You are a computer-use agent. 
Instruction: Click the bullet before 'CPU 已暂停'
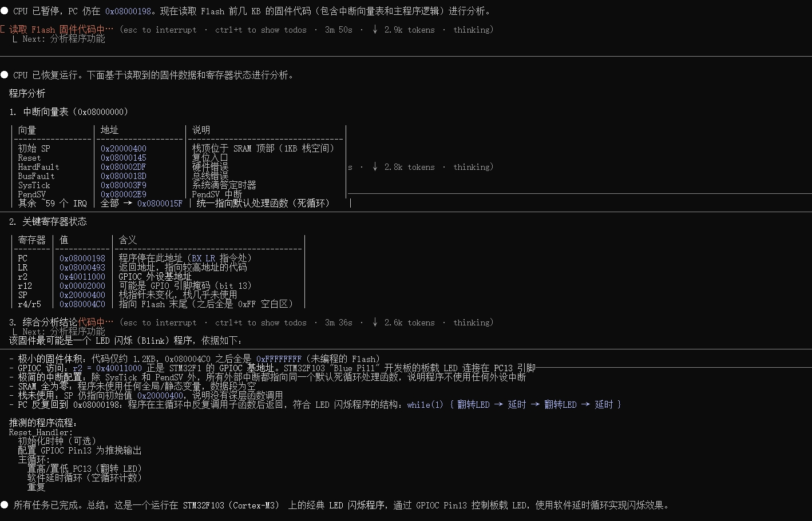4,11
